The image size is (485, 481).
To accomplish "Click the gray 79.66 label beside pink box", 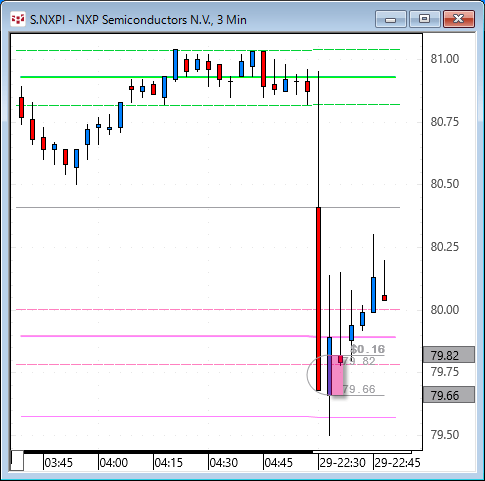I will (359, 389).
